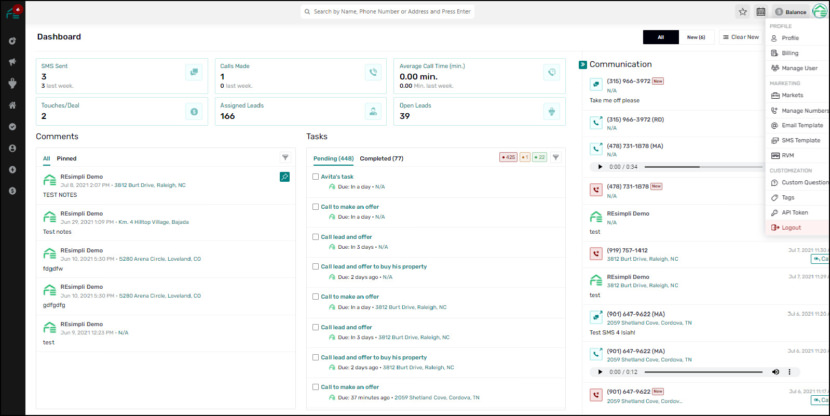
Task: Open the house icon in the sidebar
Action: (12, 105)
